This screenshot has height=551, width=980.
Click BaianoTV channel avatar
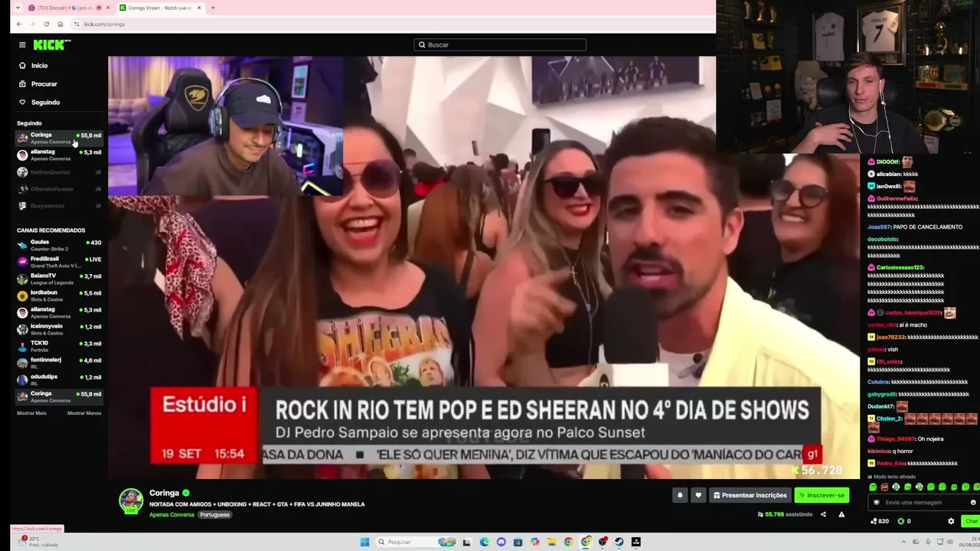(23, 279)
